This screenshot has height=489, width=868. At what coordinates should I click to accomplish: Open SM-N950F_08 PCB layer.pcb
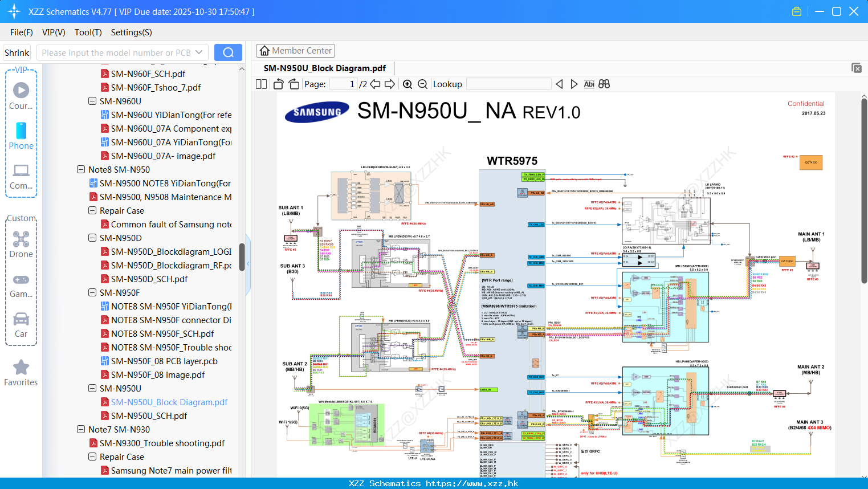[164, 361]
